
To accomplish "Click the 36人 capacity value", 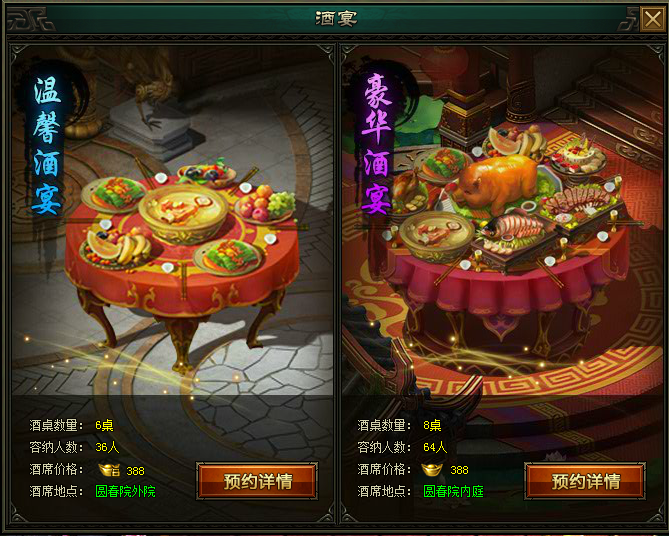I will tap(107, 447).
